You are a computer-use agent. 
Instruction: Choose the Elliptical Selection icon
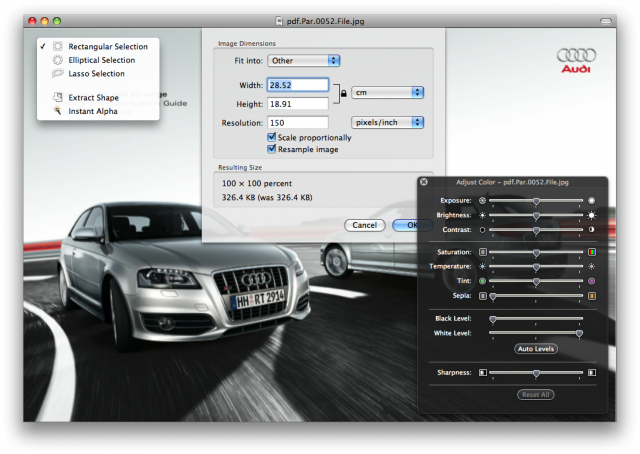[58, 60]
